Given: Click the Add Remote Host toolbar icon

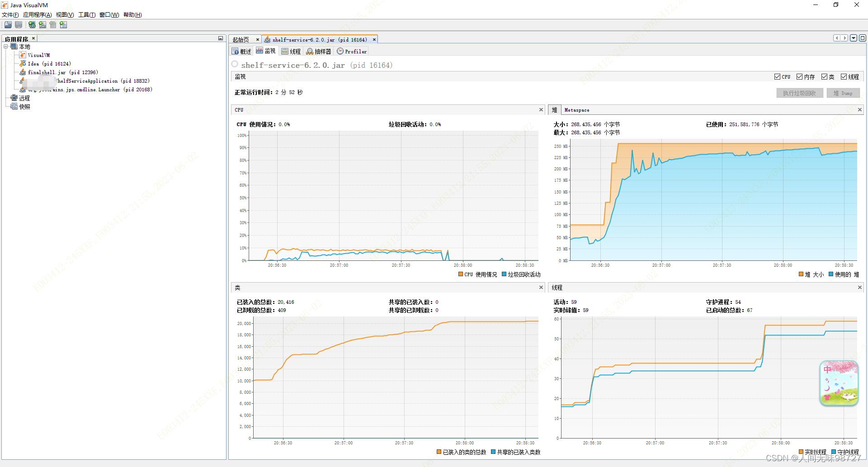Looking at the screenshot, I should click(x=32, y=25).
